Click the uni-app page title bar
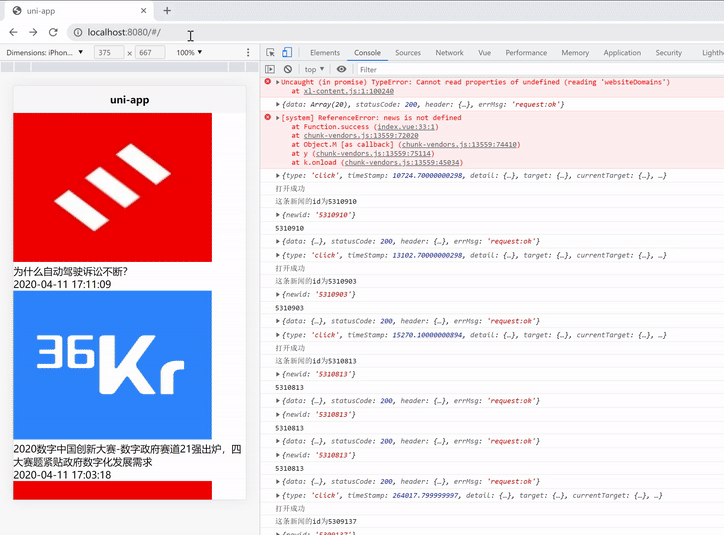This screenshot has width=724, height=535. coord(129,100)
